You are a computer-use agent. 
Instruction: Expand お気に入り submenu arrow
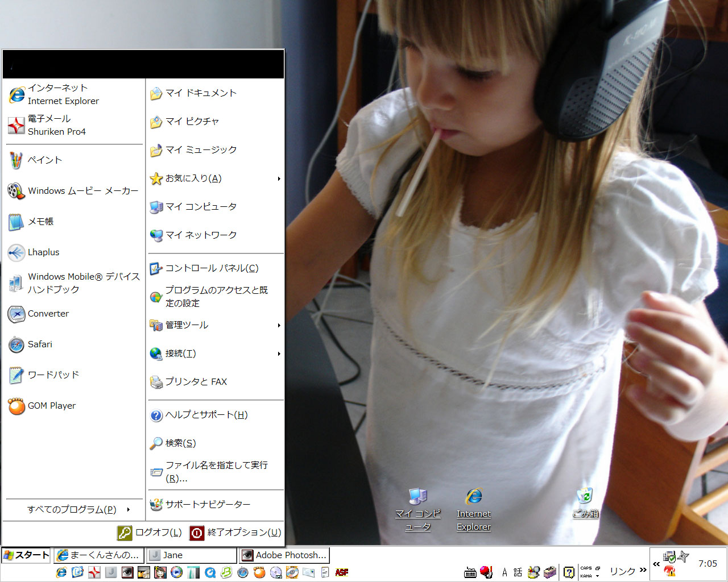(x=279, y=178)
